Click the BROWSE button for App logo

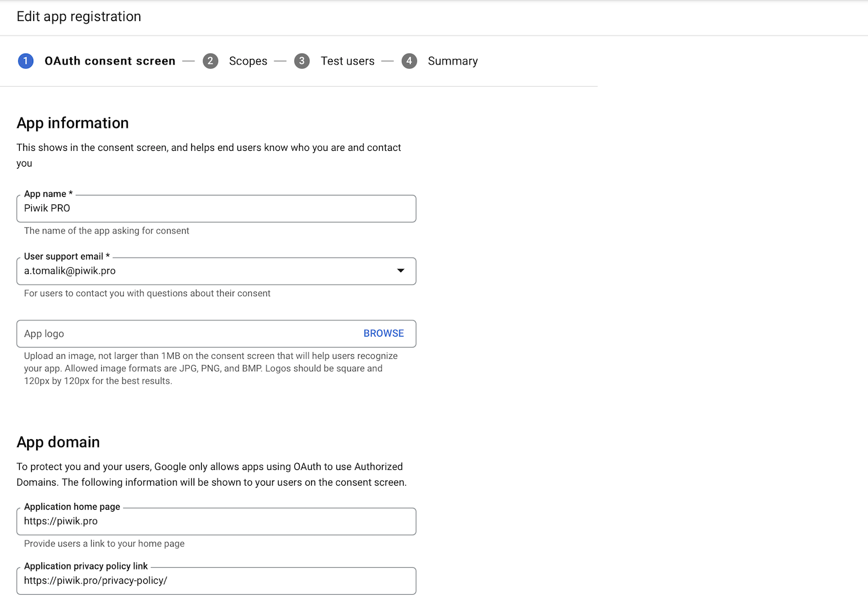coord(383,334)
